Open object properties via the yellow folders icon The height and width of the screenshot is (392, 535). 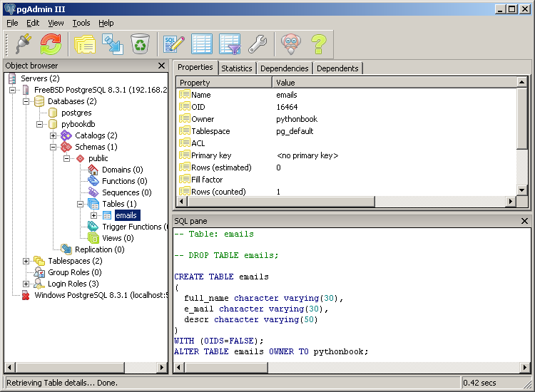tap(85, 44)
